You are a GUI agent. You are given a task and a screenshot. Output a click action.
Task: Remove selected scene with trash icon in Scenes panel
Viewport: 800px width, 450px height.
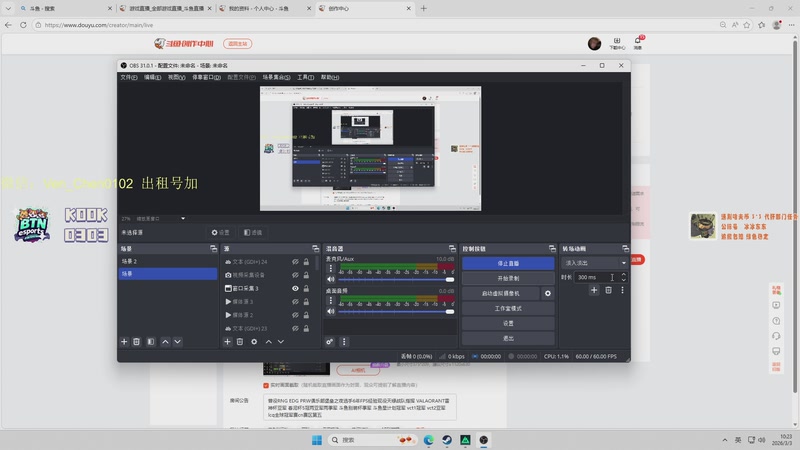[x=136, y=342]
